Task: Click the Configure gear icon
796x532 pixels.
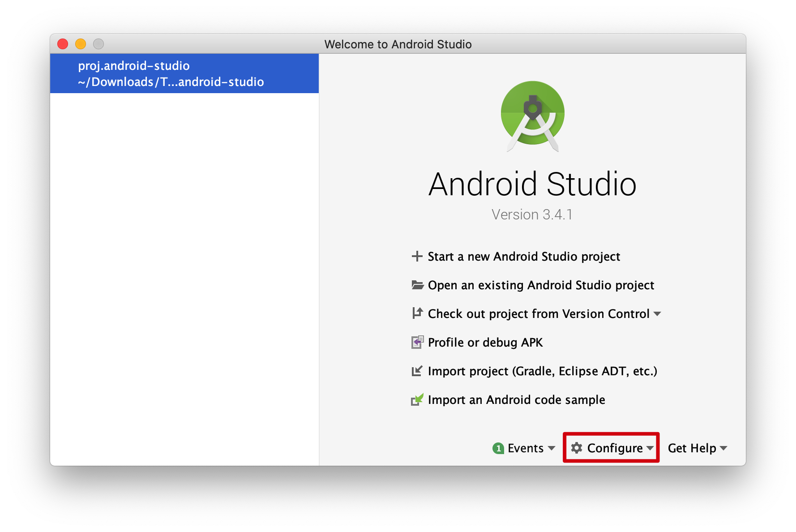Action: (x=577, y=448)
